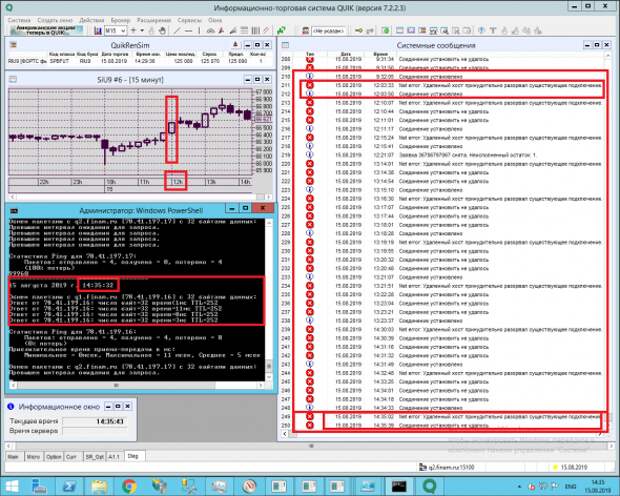Screen dimensions: 620x496
Task: Switch to the Diag tab
Action: [133, 456]
